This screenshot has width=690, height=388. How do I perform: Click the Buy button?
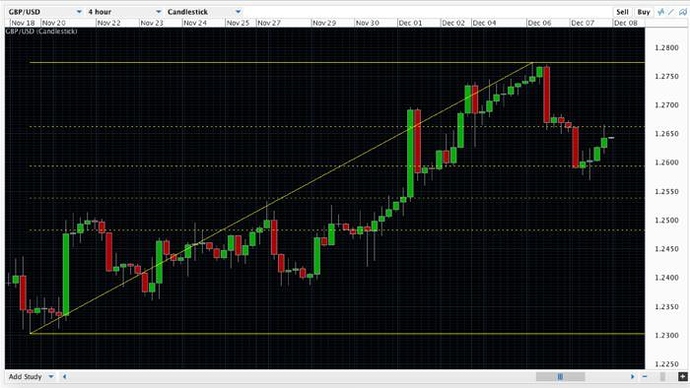pyautogui.click(x=643, y=12)
